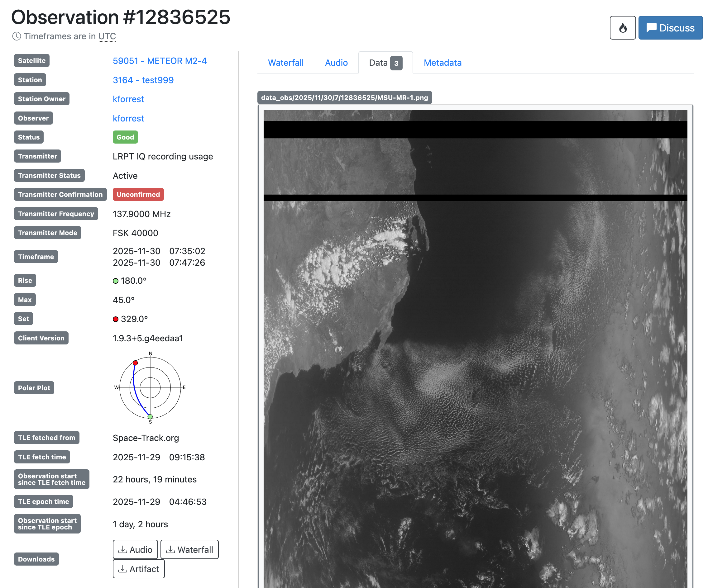This screenshot has height=588, width=708.
Task: Click the green rise point on polar plot
Action: click(x=151, y=416)
